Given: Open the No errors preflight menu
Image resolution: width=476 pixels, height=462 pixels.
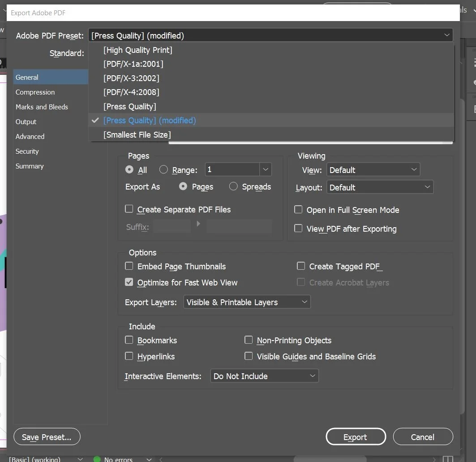Looking at the screenshot, I should pos(149,459).
